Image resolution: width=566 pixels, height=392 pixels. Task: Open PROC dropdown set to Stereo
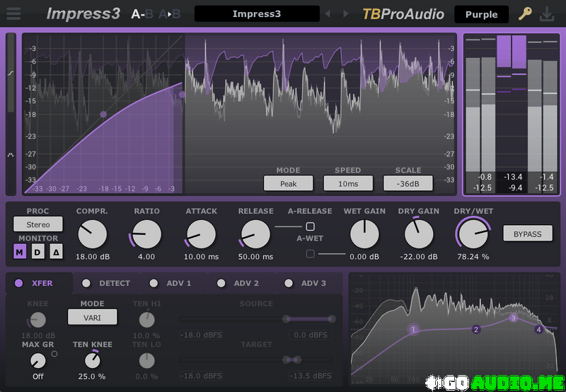point(38,224)
